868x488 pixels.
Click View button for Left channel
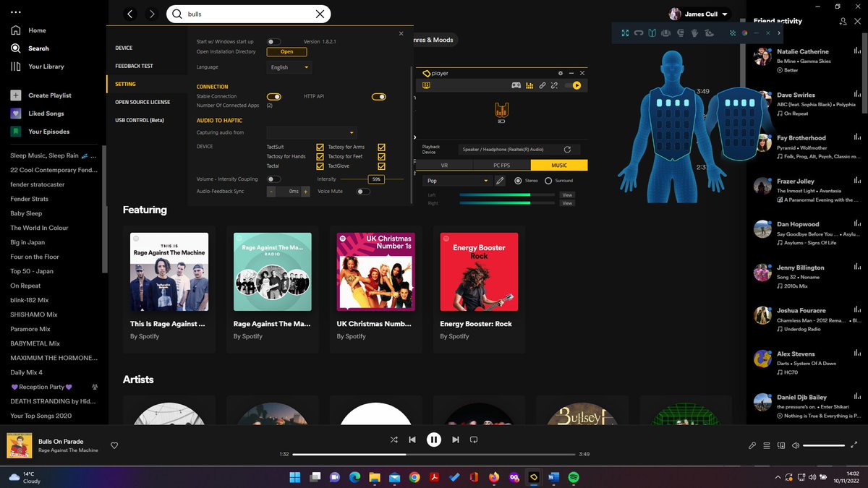pos(567,195)
